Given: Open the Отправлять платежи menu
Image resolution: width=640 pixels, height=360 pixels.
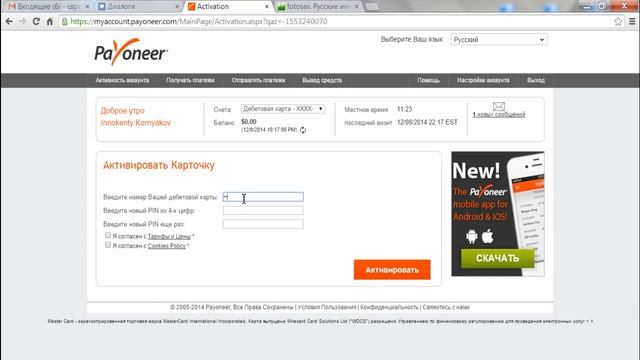Looking at the screenshot, I should 258,80.
